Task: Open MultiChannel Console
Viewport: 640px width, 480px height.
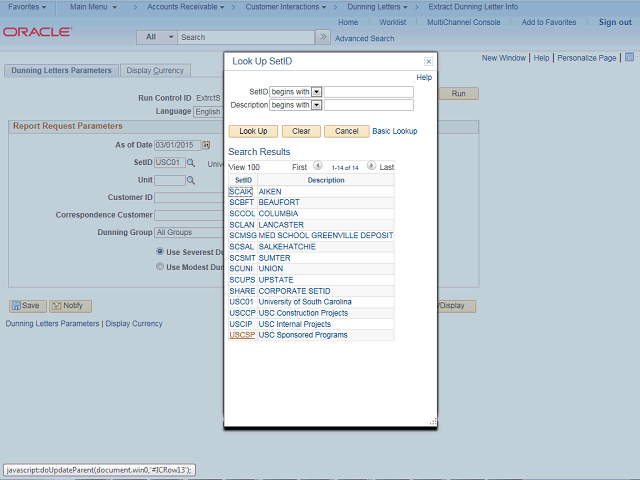Action: click(464, 22)
